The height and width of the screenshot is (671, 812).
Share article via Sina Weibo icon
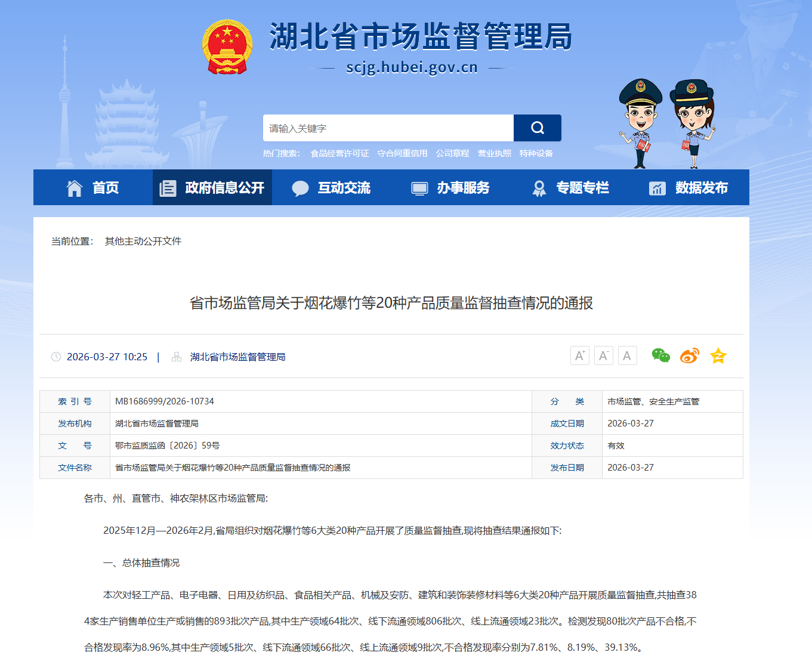[688, 355]
